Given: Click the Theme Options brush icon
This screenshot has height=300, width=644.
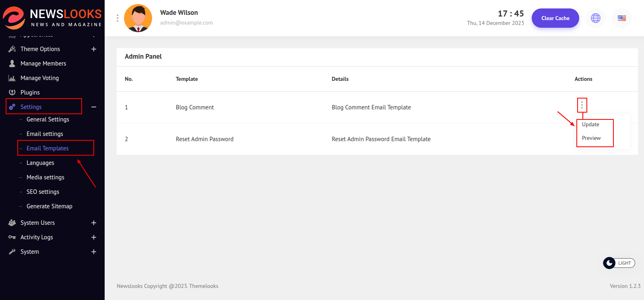Looking at the screenshot, I should click(x=12, y=49).
